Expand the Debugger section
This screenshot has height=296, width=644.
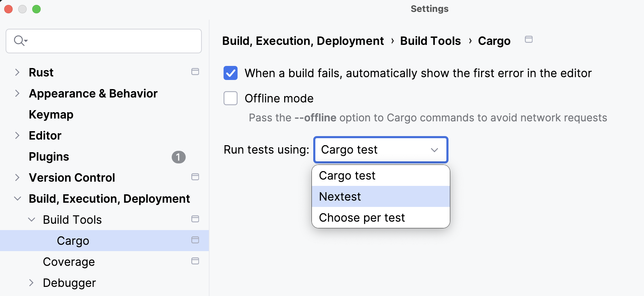click(31, 283)
